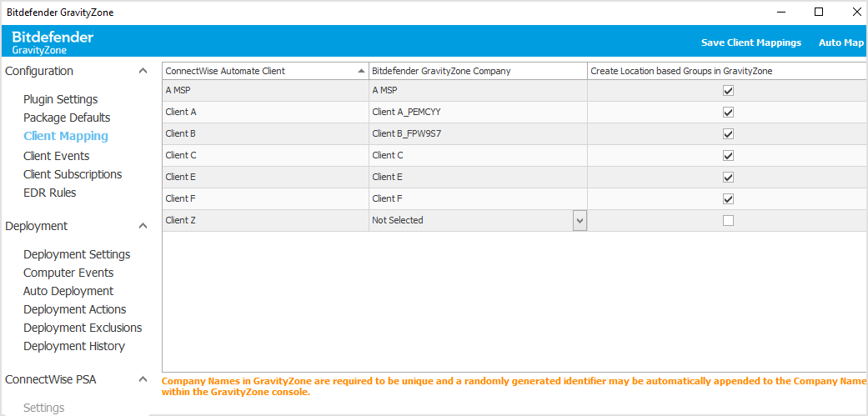The width and height of the screenshot is (868, 416).
Task: Click Save Client Mappings
Action: (750, 43)
